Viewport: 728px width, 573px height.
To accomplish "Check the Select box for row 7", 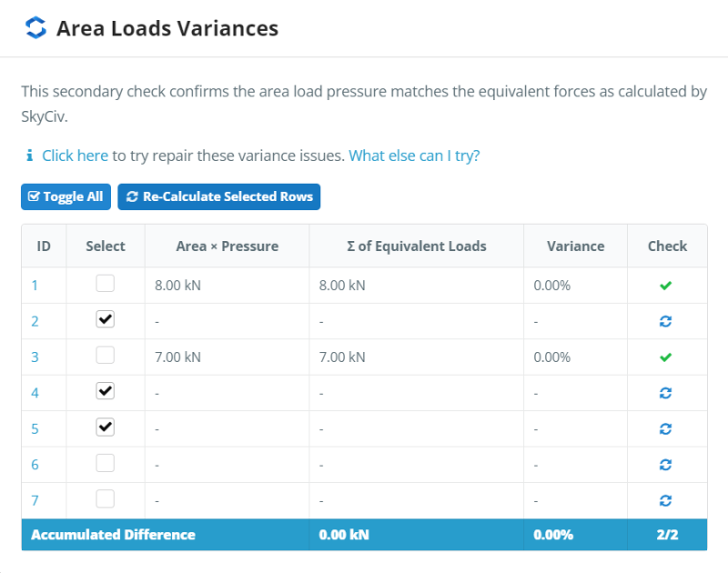I will click(x=106, y=498).
